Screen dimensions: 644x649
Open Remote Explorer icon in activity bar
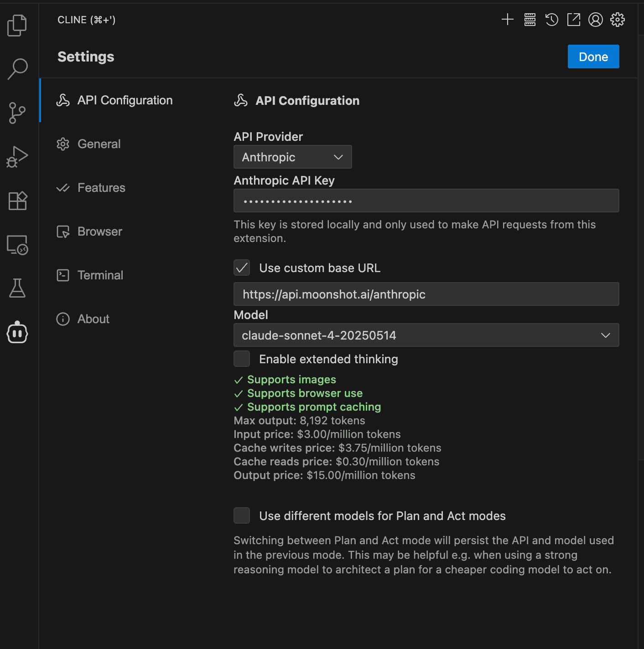(17, 245)
